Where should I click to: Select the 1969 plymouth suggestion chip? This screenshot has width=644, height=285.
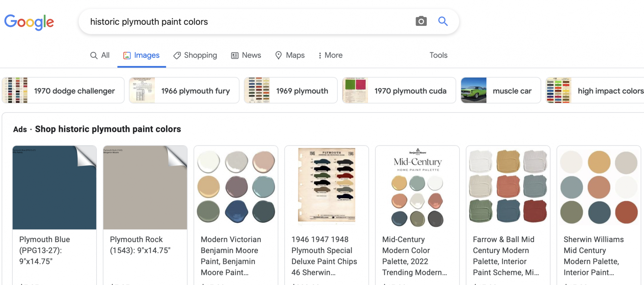click(290, 90)
